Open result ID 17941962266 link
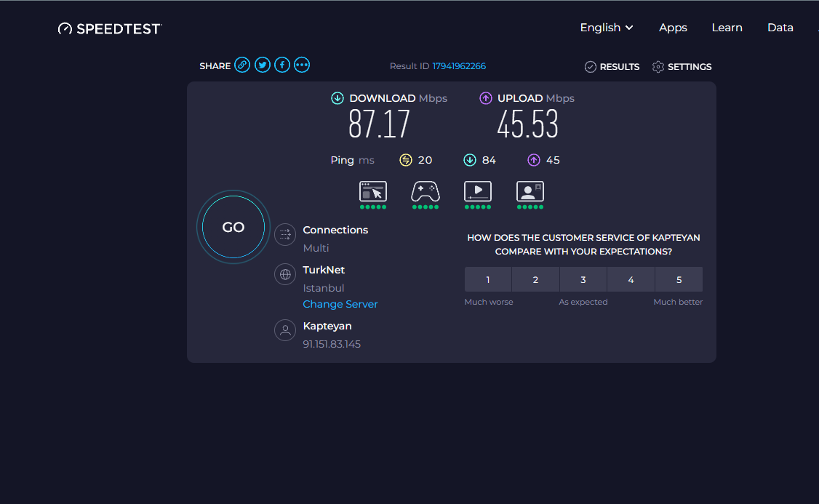819x504 pixels. click(459, 65)
